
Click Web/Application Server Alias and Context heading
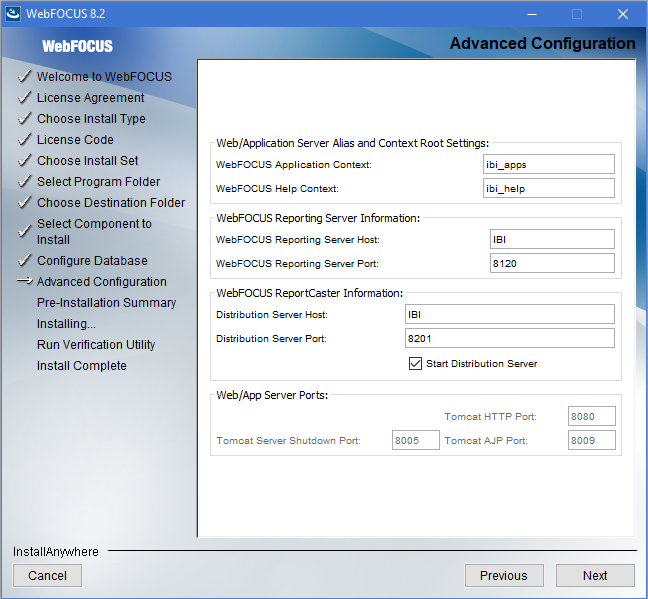[x=353, y=143]
